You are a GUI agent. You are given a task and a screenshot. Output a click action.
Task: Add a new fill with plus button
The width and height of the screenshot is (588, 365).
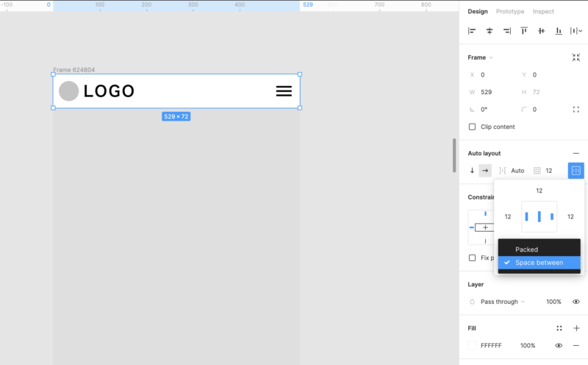point(576,328)
